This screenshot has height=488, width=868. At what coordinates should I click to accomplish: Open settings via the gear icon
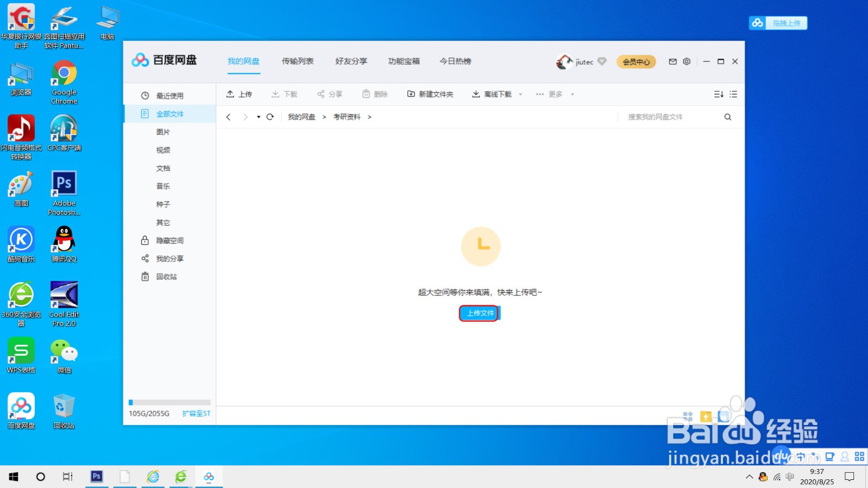point(687,62)
